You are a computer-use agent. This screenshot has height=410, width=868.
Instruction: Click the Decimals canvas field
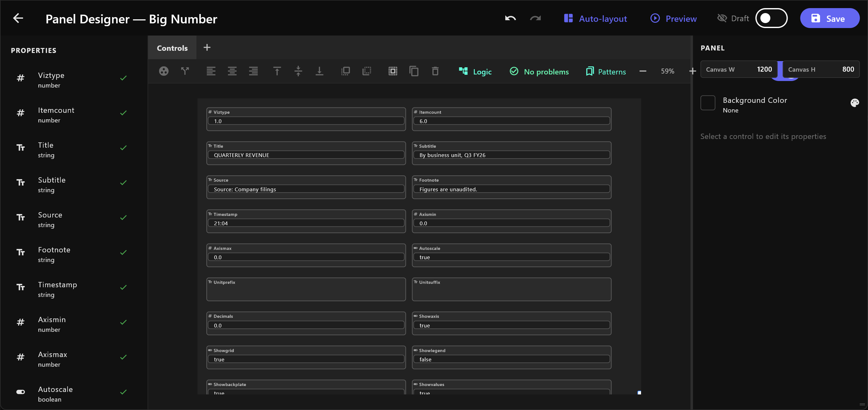click(x=306, y=325)
